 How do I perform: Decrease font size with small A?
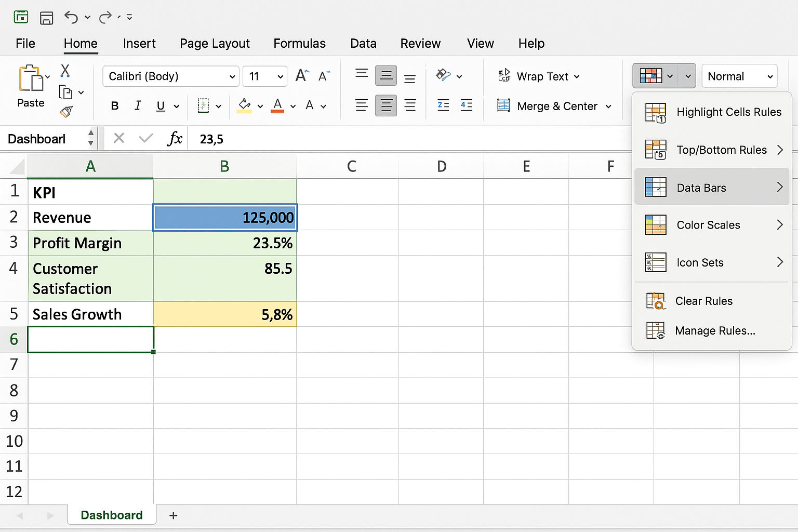324,76
